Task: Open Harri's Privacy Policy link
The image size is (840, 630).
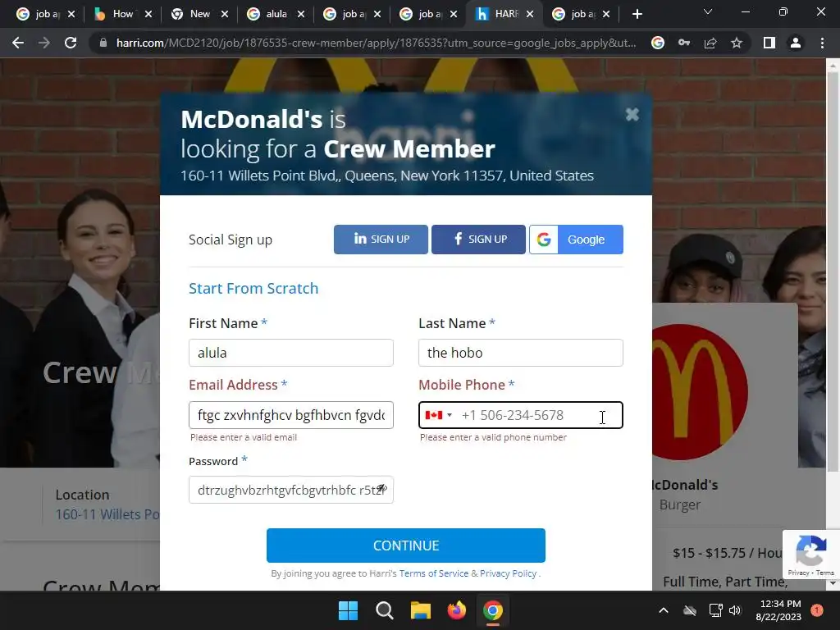Action: click(x=508, y=573)
